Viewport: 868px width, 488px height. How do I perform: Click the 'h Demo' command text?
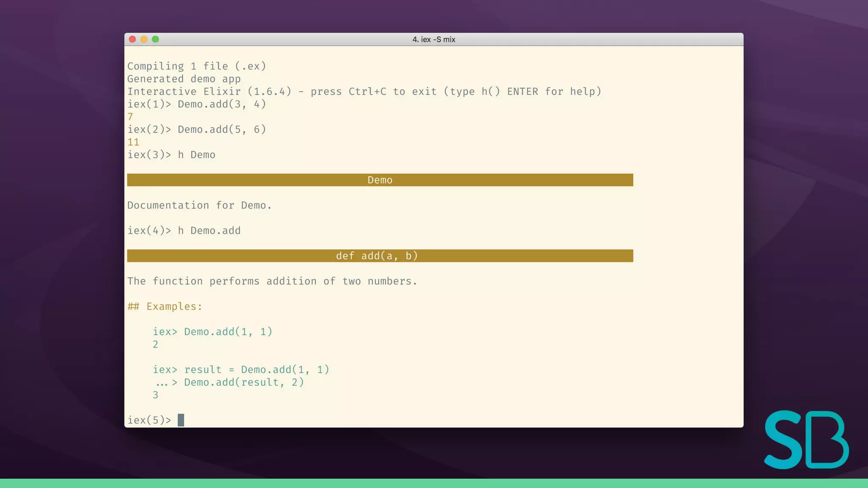pyautogui.click(x=196, y=155)
